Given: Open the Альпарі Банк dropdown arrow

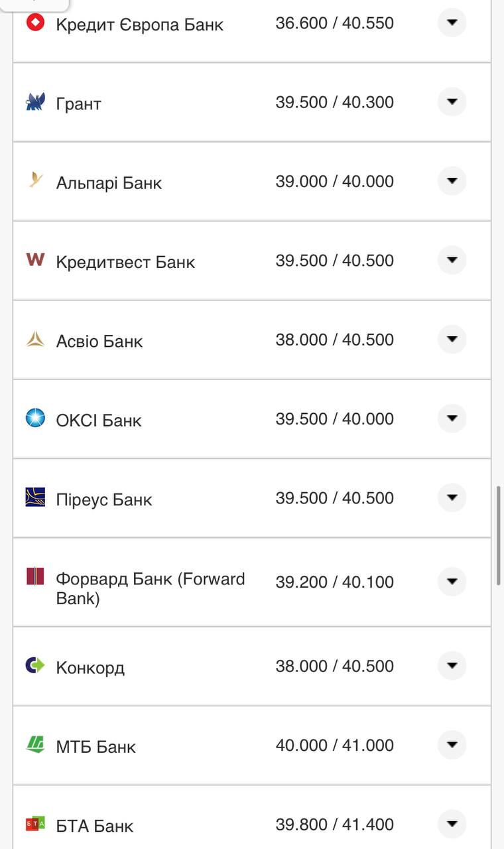Looking at the screenshot, I should [x=452, y=181].
